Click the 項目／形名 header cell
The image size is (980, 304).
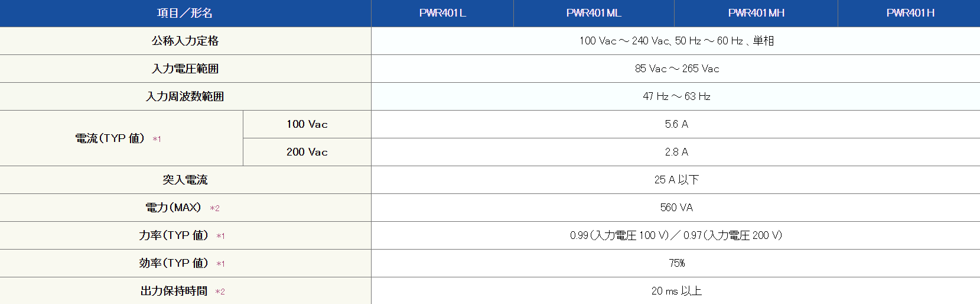(185, 13)
